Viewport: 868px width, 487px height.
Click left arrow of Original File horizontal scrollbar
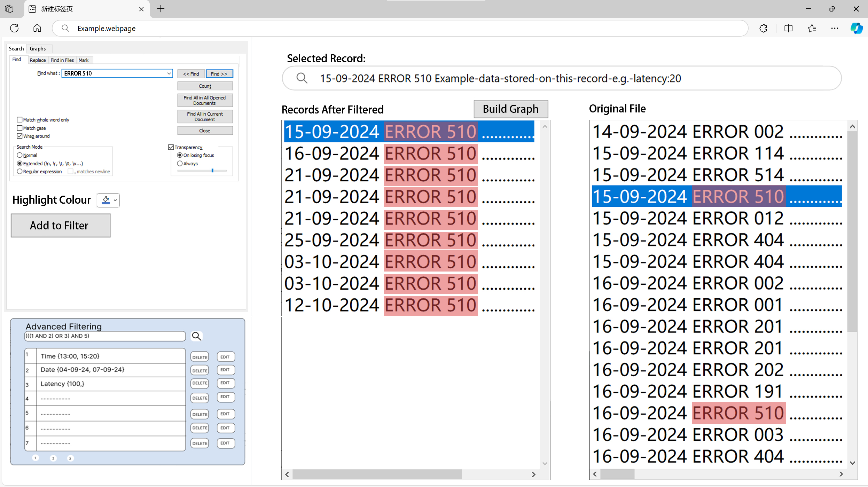click(x=595, y=474)
